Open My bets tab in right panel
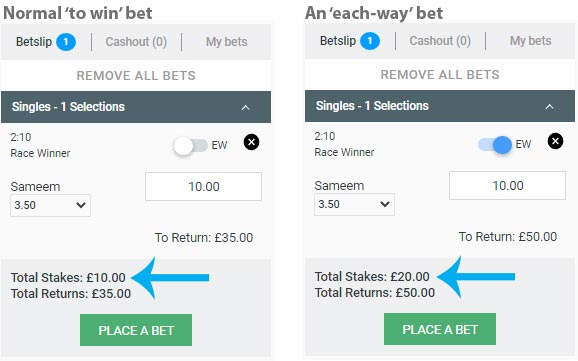 pyautogui.click(x=530, y=41)
